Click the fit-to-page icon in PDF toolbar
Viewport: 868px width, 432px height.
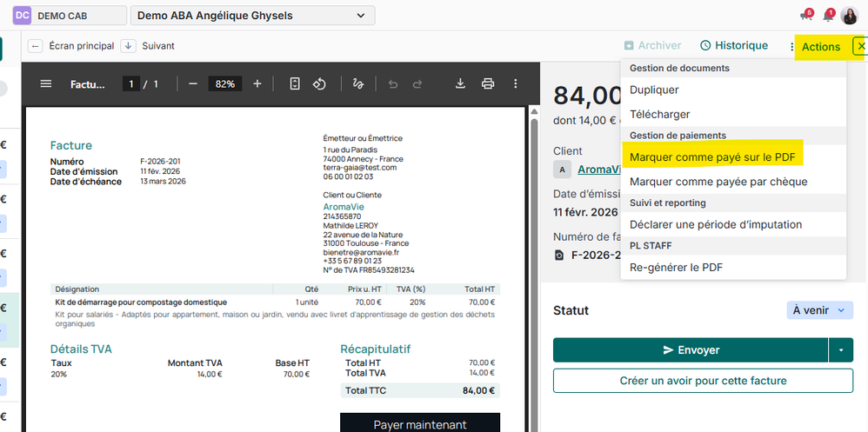click(295, 84)
